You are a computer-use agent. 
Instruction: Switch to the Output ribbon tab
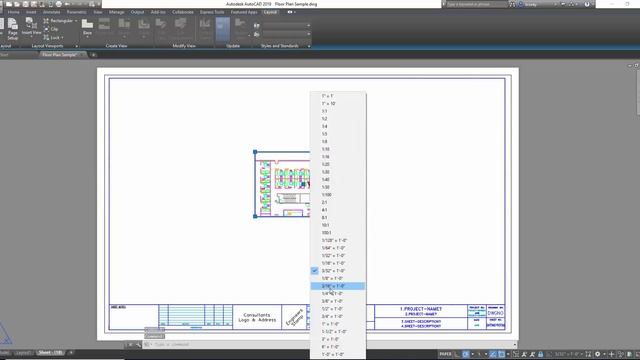(138, 12)
